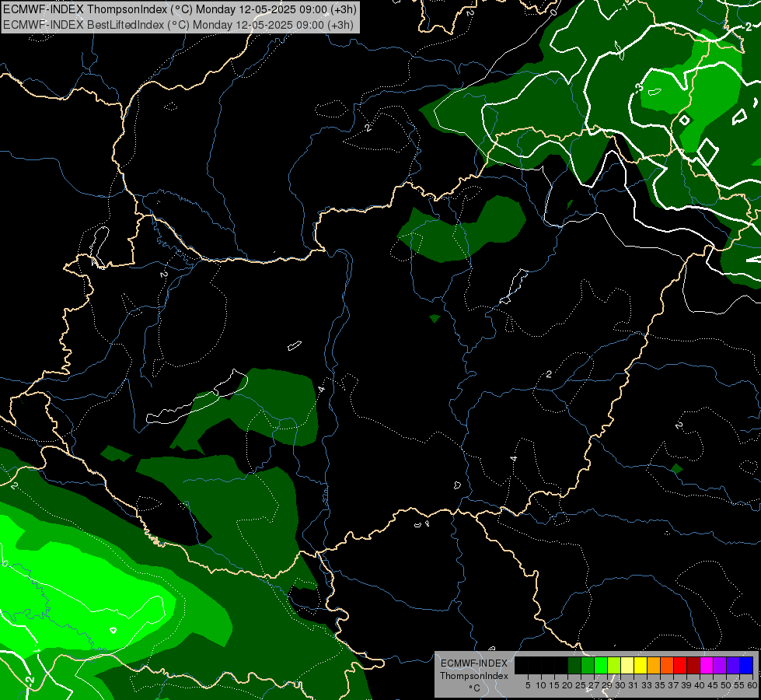Click the legend scale value 37
Image resolution: width=761 pixels, height=700 pixels.
point(674,685)
